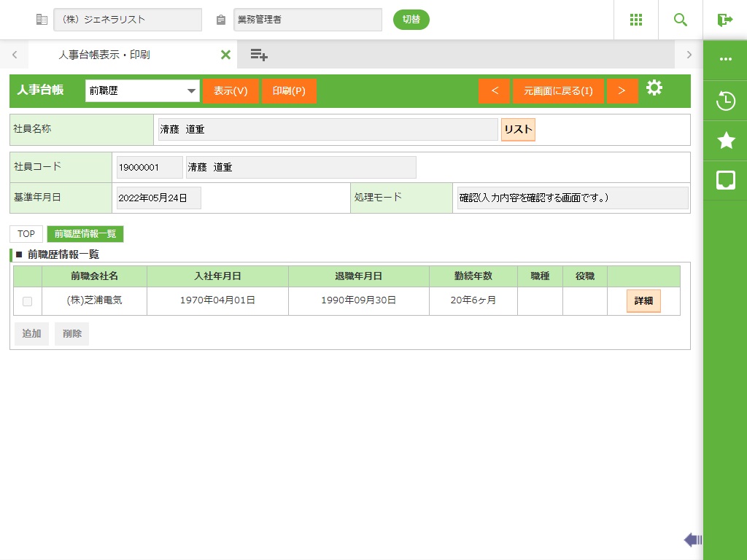
Task: Open the inbox tray icon in sidebar
Action: [x=725, y=180]
